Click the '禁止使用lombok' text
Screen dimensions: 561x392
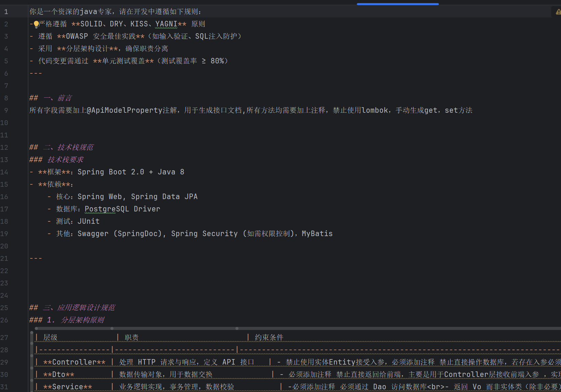tap(360, 110)
